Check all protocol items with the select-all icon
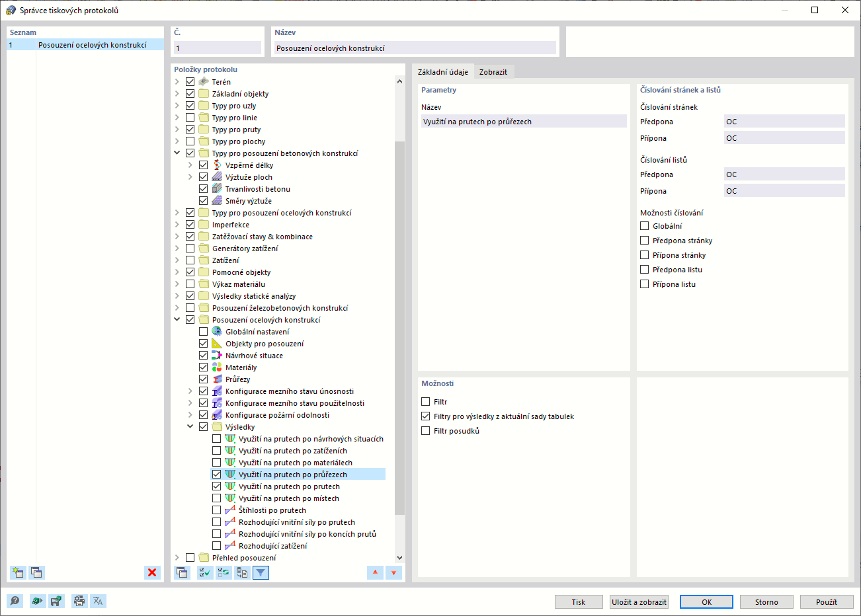This screenshot has height=616, width=861. click(206, 572)
